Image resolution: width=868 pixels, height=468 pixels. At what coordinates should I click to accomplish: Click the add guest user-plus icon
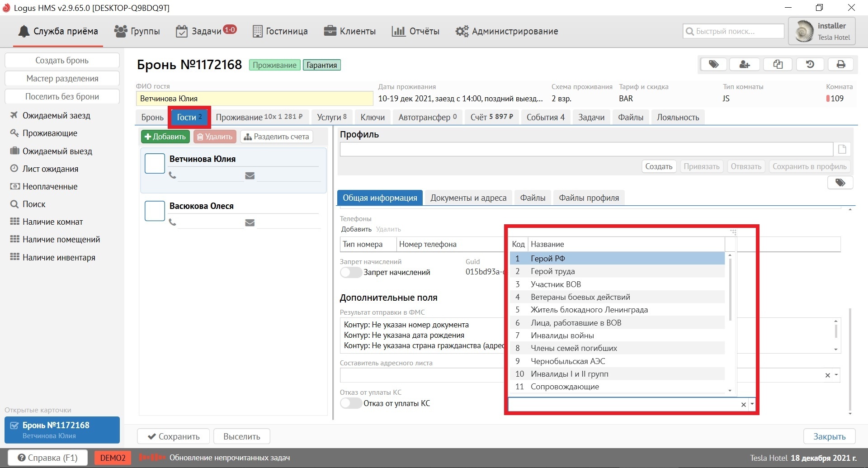point(745,64)
